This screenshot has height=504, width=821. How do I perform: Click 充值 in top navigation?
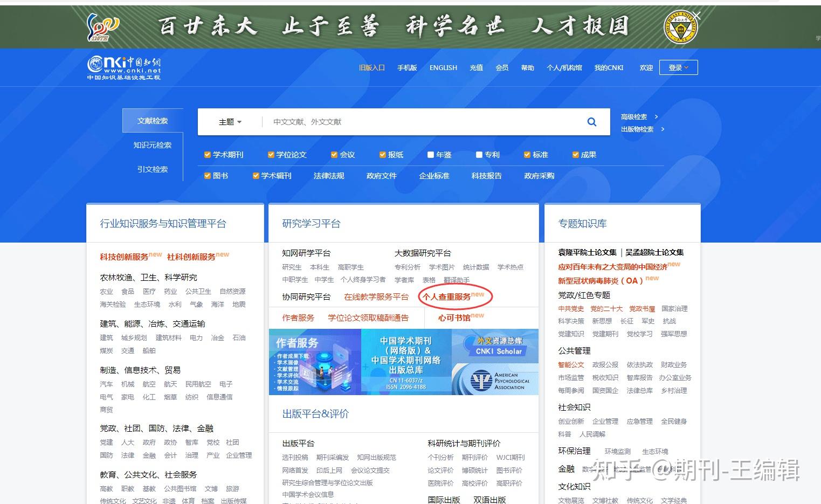[476, 68]
